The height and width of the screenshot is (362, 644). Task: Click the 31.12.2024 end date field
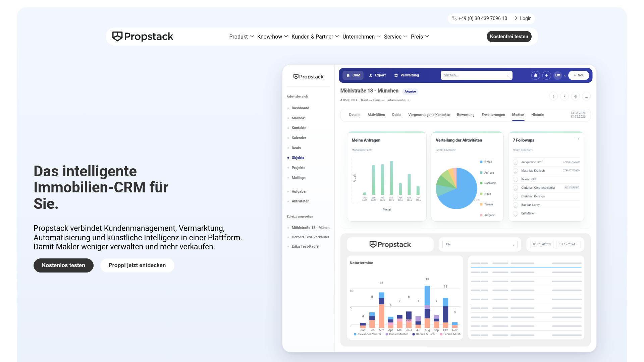569,244
